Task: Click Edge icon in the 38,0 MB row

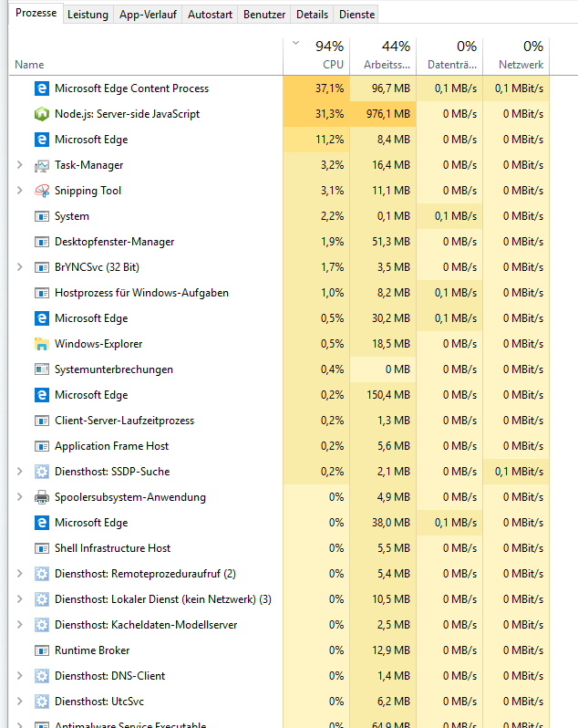Action: coord(42,523)
